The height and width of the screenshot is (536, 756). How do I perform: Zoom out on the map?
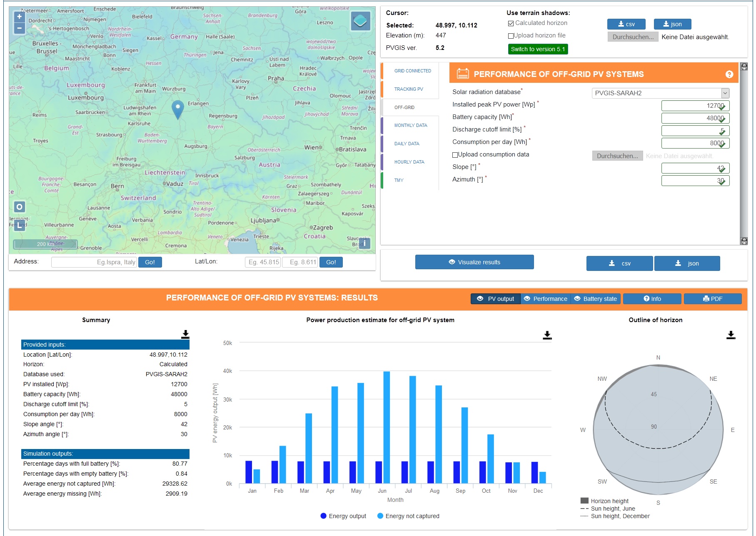point(19,28)
